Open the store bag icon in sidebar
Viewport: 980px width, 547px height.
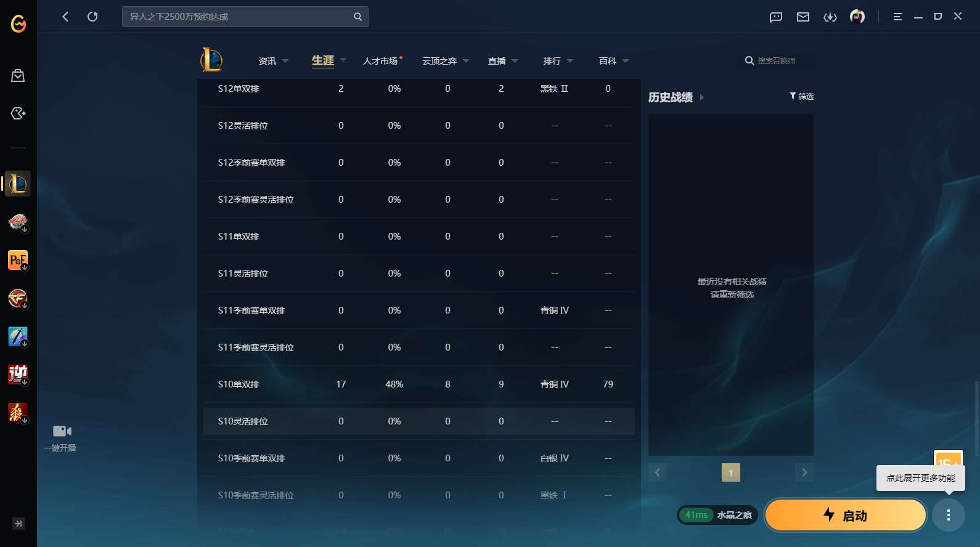(18, 76)
